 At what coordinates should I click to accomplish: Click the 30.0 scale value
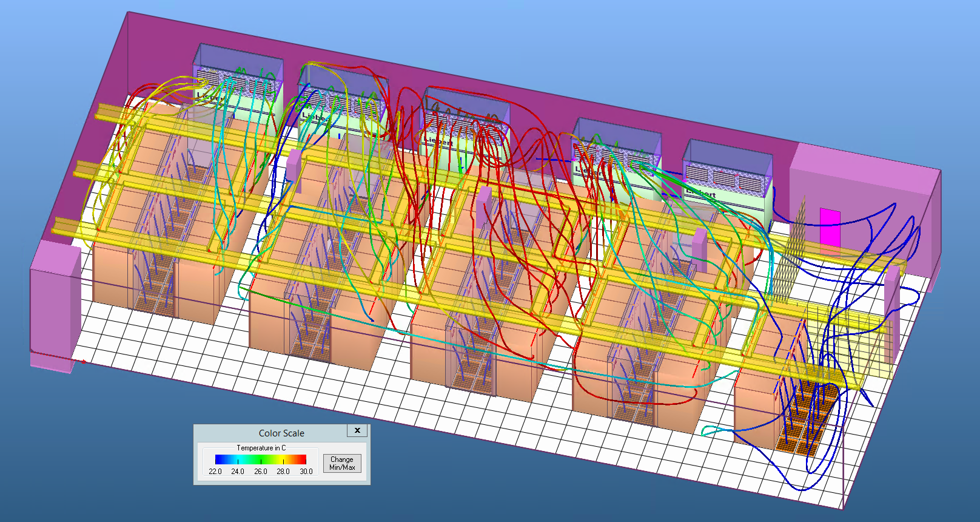[306, 472]
